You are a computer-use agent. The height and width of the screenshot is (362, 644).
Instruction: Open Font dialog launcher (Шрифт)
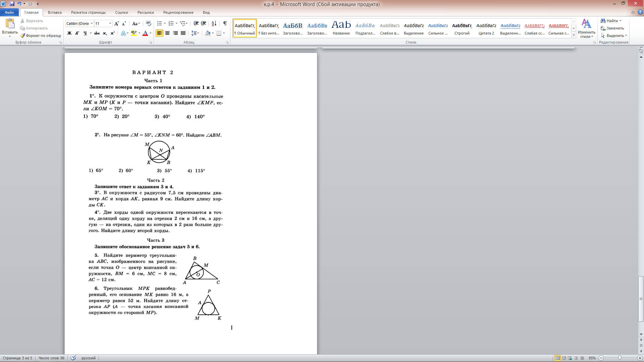coord(151,43)
